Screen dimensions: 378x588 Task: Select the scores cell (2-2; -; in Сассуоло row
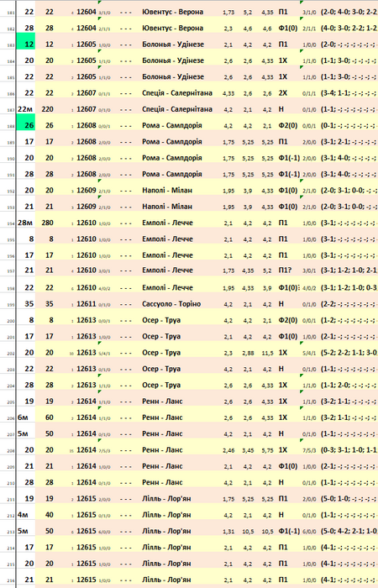coord(349,304)
